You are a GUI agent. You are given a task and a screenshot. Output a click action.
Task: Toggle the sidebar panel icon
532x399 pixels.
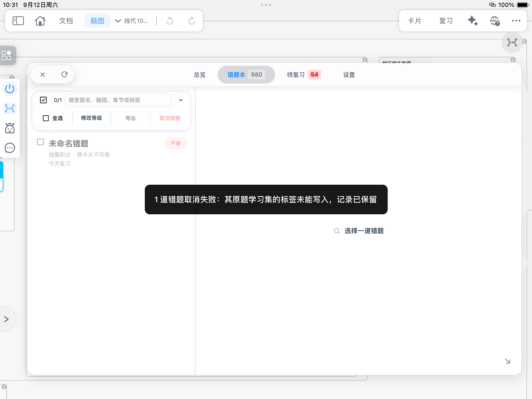pyautogui.click(x=18, y=21)
